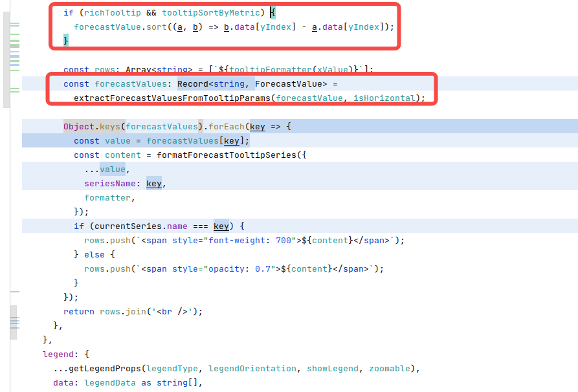Click the forecastValues variable in the const declaration
This screenshot has width=578, height=392.
point(131,84)
